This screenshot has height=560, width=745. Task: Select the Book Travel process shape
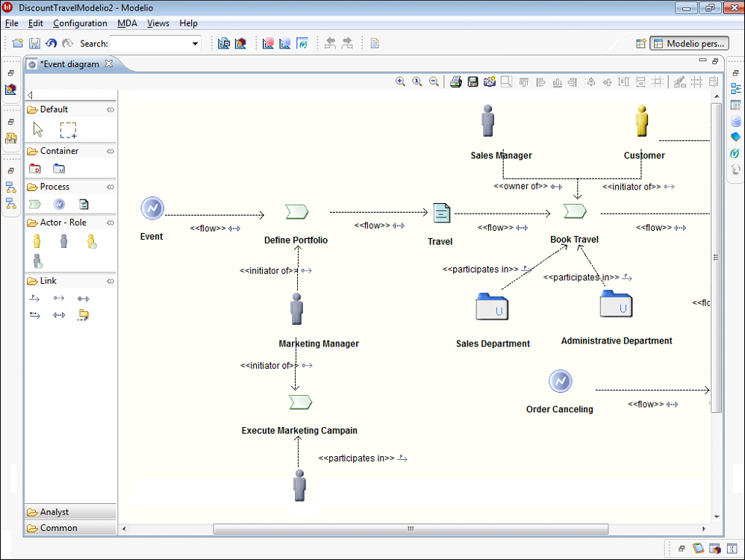(575, 211)
